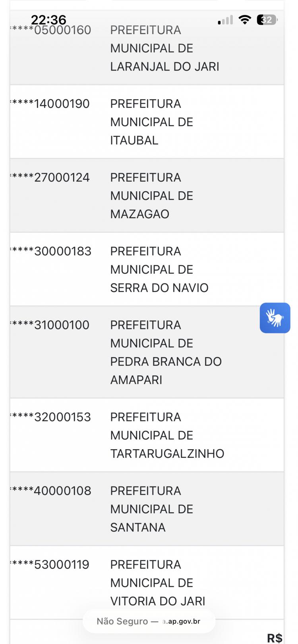
Task: Select Prefeitura Municipal de Itaubal row
Action: 151,122
